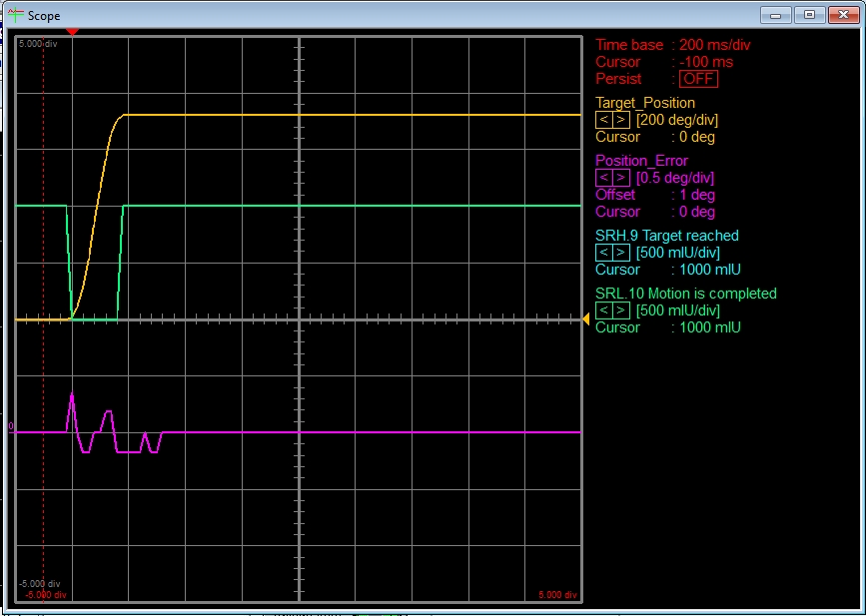Screen dimensions: 866x616
Task: Toggle the Persist setting from OFF
Action: point(698,78)
